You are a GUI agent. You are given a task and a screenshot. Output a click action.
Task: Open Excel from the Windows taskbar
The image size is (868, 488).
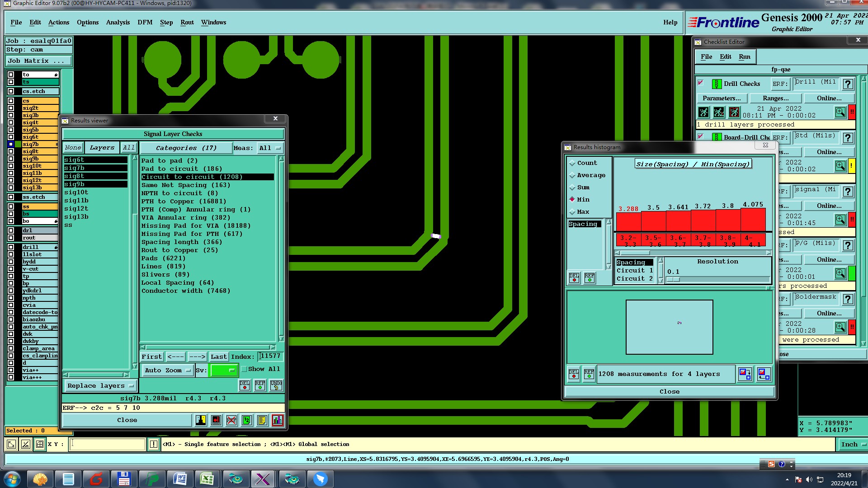(x=207, y=479)
